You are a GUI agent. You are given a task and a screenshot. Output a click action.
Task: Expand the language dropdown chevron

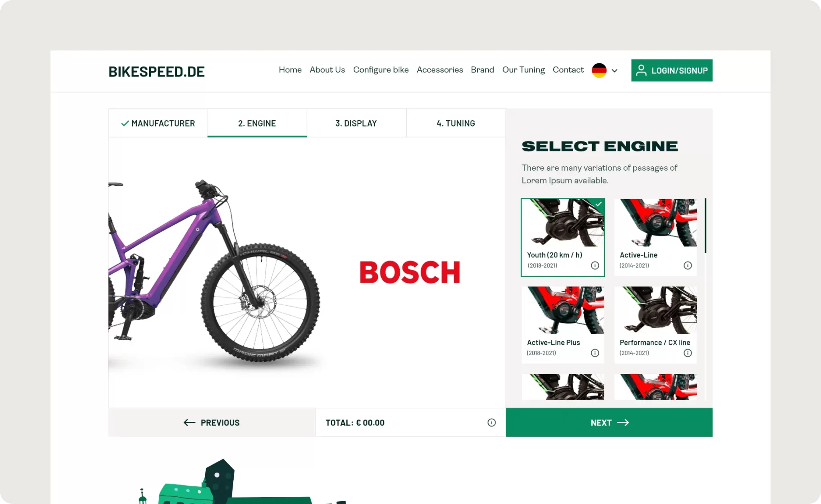click(615, 71)
